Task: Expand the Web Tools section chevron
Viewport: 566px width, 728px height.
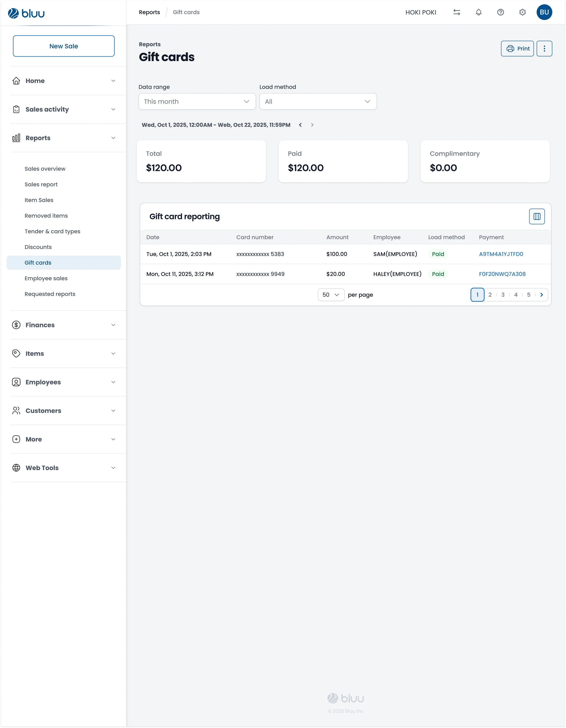Action: (113, 468)
